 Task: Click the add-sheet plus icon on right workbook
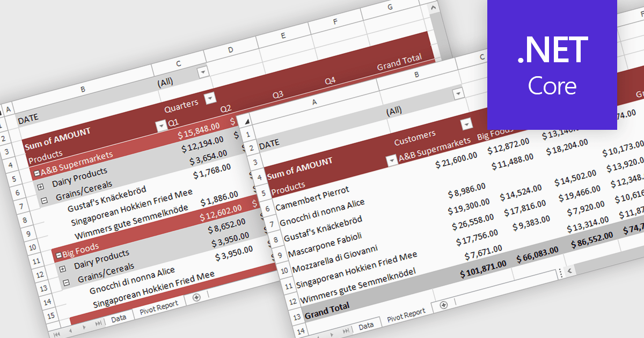point(443,305)
